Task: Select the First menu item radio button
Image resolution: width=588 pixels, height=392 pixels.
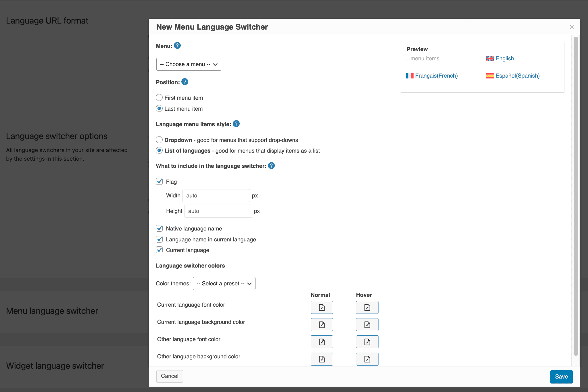Action: pos(159,97)
